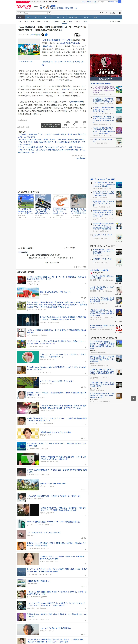
Task: Switch to the ライブ tab
Action: point(37,17)
